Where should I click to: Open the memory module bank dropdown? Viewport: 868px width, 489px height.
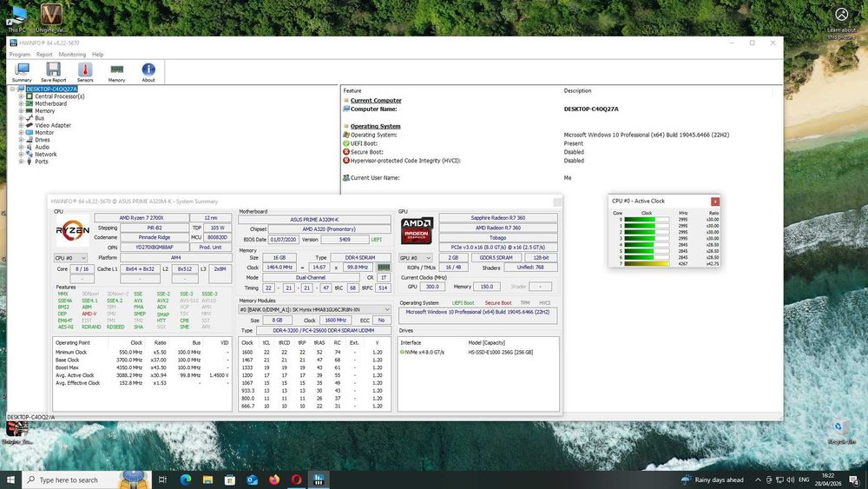click(x=314, y=309)
